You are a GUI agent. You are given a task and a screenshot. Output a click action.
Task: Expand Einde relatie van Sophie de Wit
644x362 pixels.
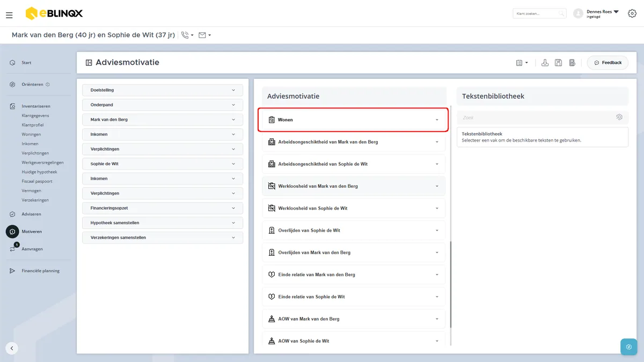[354, 297]
